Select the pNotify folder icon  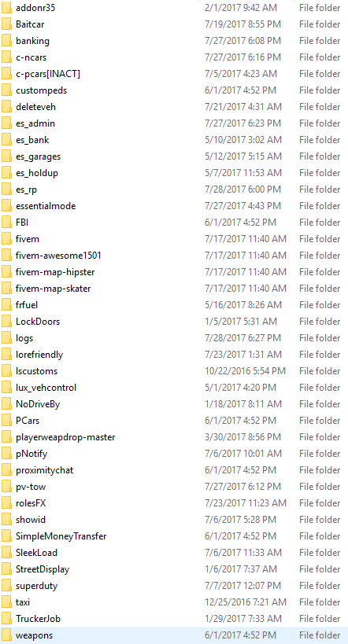6,454
